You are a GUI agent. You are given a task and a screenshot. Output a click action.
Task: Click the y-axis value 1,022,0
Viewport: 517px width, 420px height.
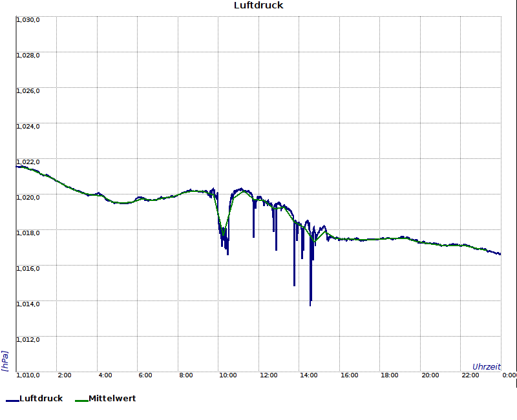coord(28,162)
